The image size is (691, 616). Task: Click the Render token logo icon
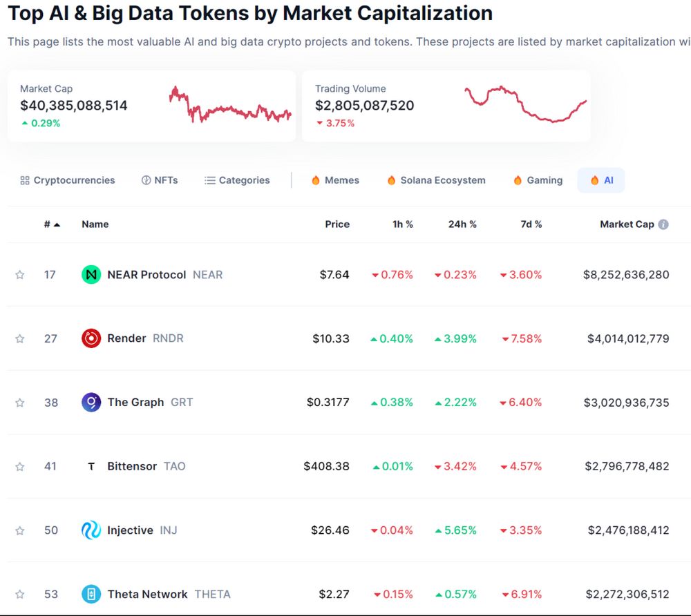tap(91, 338)
